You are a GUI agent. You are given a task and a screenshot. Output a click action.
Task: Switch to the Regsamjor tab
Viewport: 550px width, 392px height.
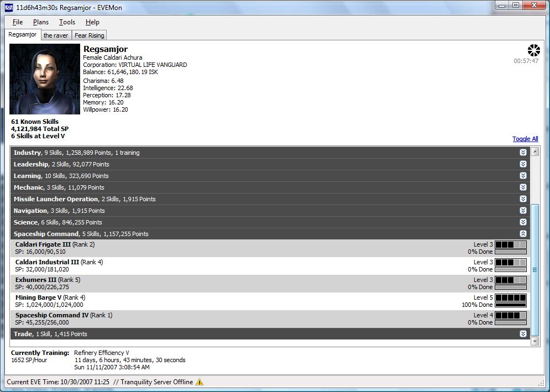(23, 35)
